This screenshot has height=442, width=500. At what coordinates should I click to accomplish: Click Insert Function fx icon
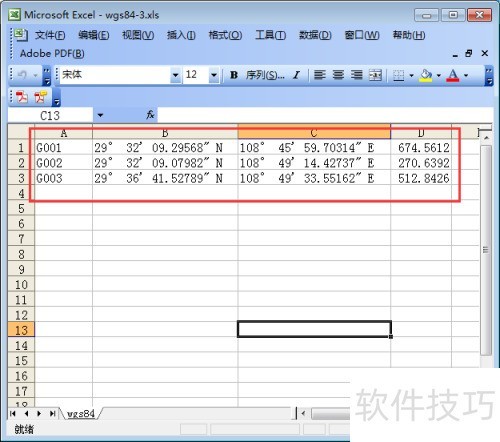tap(150, 115)
